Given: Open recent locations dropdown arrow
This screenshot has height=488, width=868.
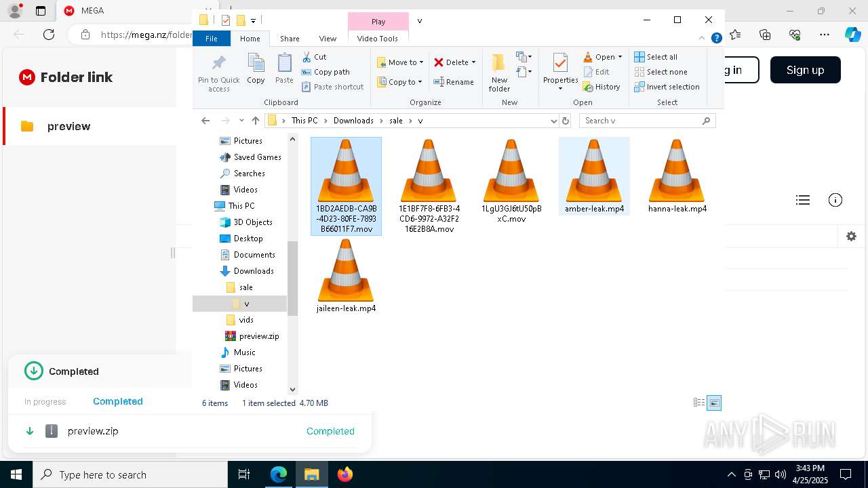Looking at the screenshot, I should click(241, 121).
